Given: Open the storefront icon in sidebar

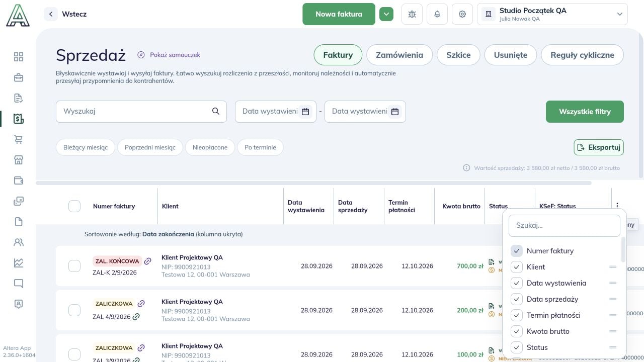Looking at the screenshot, I should [19, 160].
